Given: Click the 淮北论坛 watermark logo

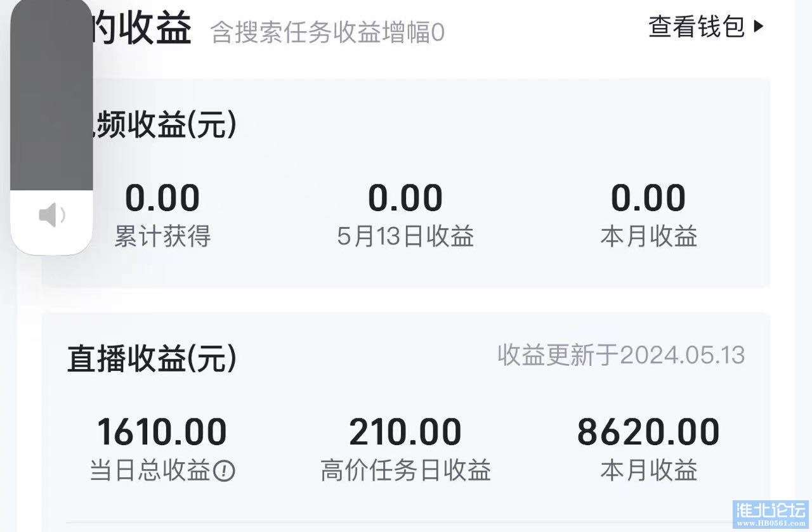Looking at the screenshot, I should (769, 514).
